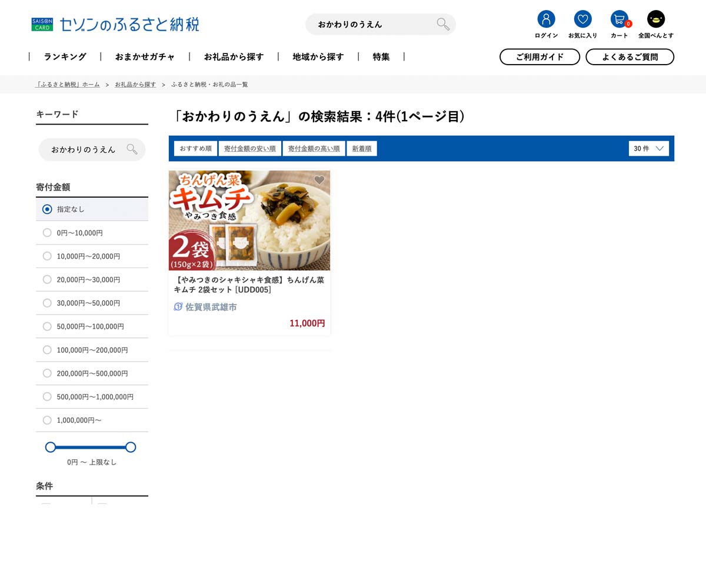Open the ご利用ガイド guide button
This screenshot has height=588, width=706.
tap(540, 56)
